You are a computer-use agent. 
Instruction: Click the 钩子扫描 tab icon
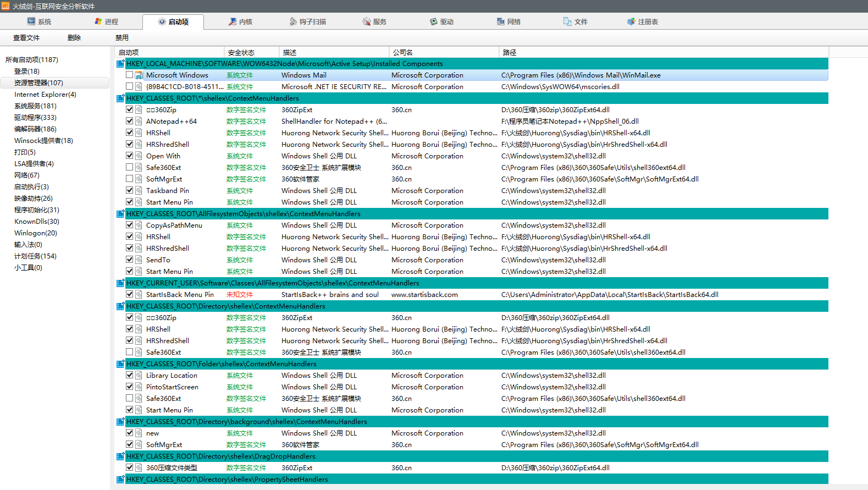click(294, 21)
